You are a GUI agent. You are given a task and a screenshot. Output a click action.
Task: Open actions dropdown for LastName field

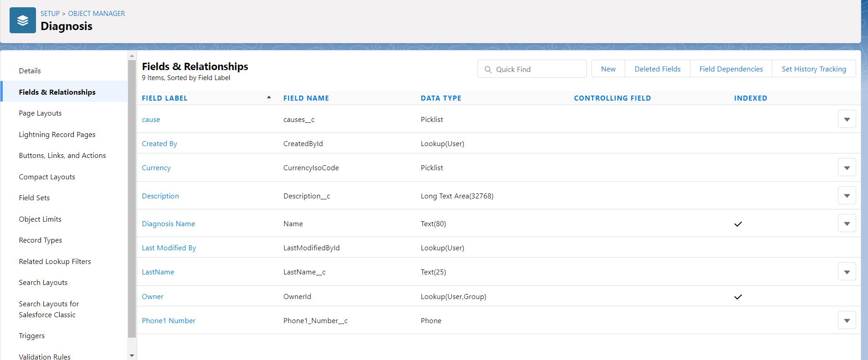[847, 272]
